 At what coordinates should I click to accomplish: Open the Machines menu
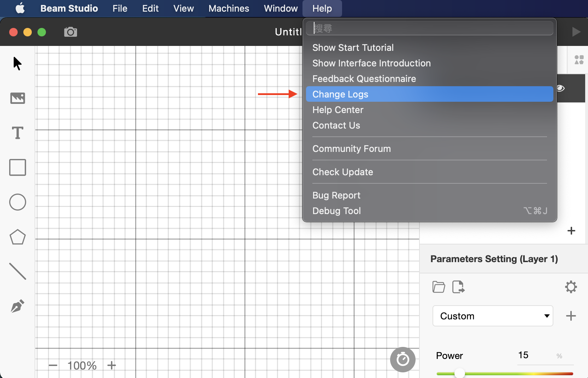(229, 8)
